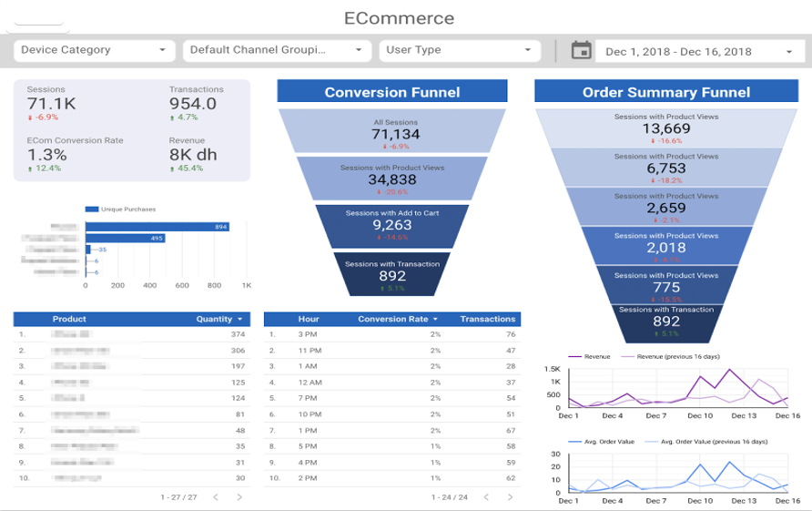The width and height of the screenshot is (812, 511).
Task: Go to next page of Product table
Action: click(x=239, y=497)
